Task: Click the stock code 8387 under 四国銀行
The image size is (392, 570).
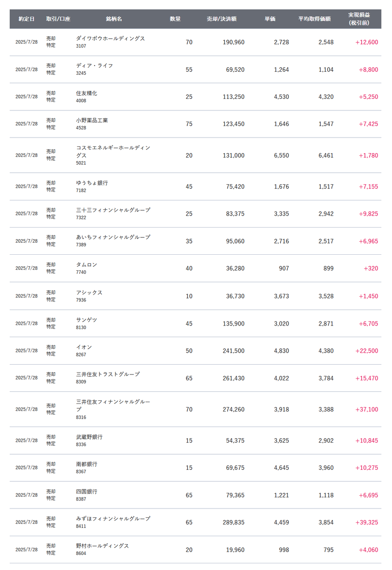Action: pos(81,499)
